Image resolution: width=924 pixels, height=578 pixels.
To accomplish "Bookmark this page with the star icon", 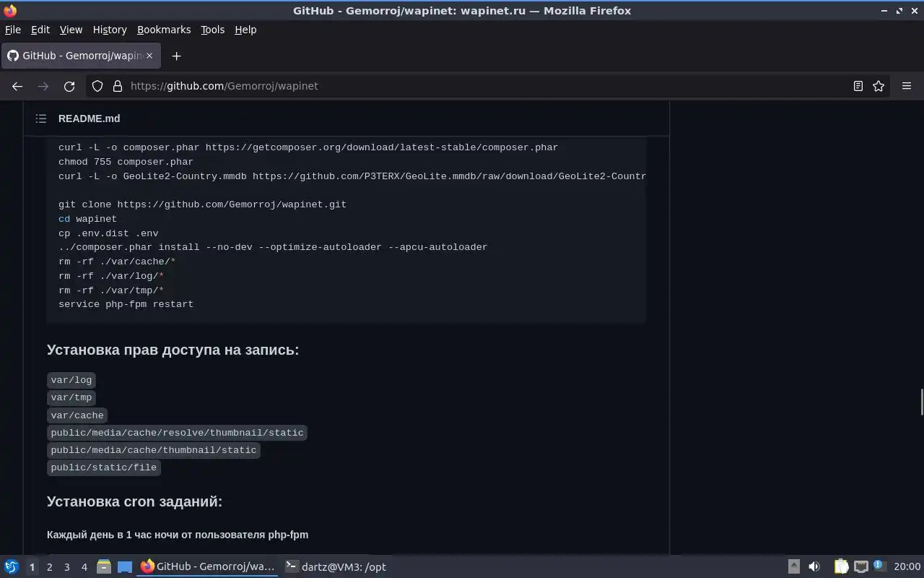I will pos(879,86).
